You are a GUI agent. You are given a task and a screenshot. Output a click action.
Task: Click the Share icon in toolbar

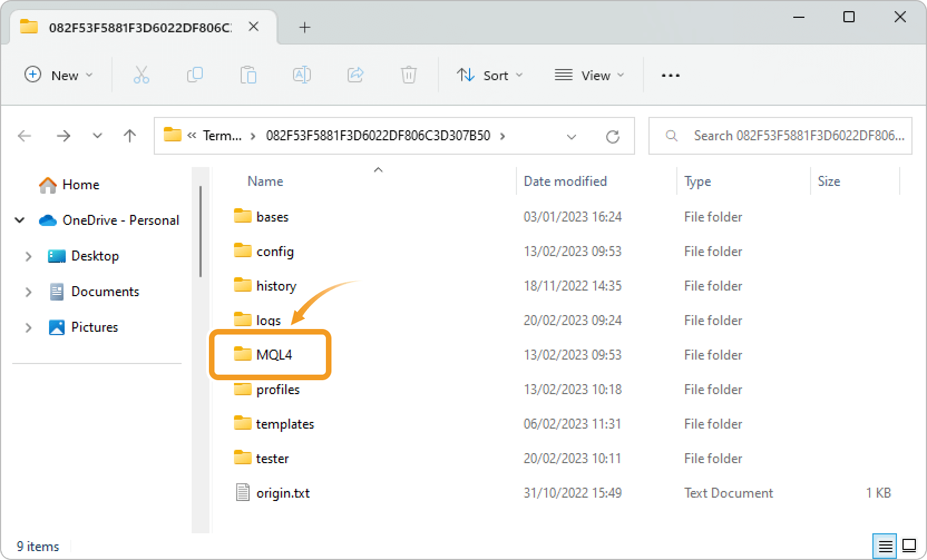[355, 75]
